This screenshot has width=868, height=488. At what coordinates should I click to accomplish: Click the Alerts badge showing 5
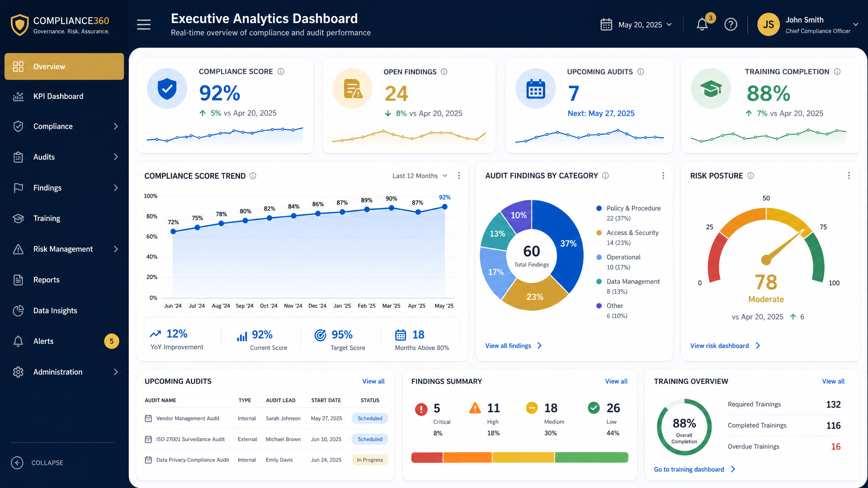point(111,341)
